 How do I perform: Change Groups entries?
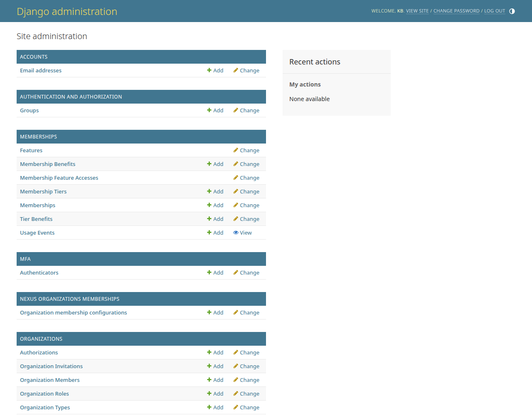click(x=246, y=110)
